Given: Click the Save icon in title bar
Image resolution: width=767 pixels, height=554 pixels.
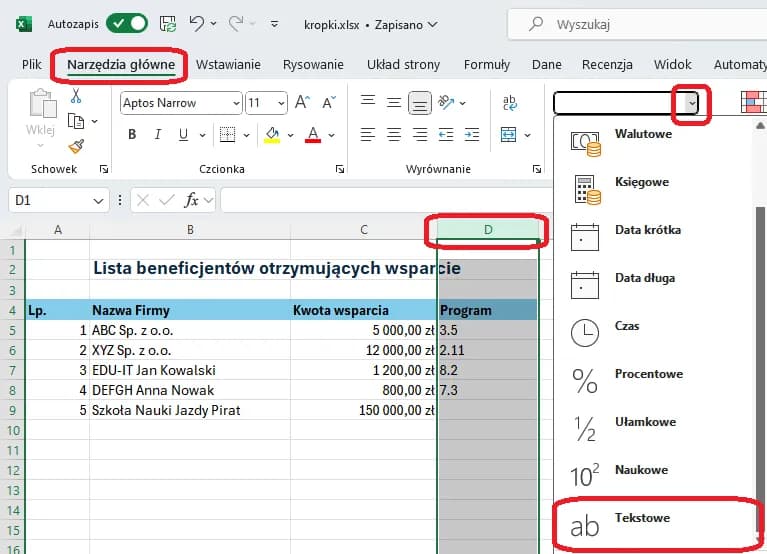Looking at the screenshot, I should [x=168, y=23].
